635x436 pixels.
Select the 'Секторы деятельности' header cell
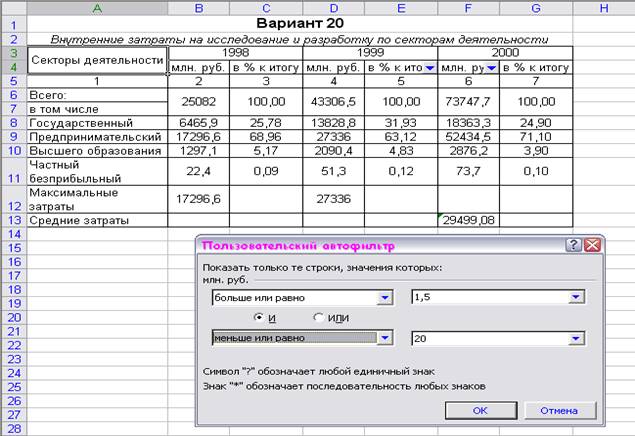97,60
